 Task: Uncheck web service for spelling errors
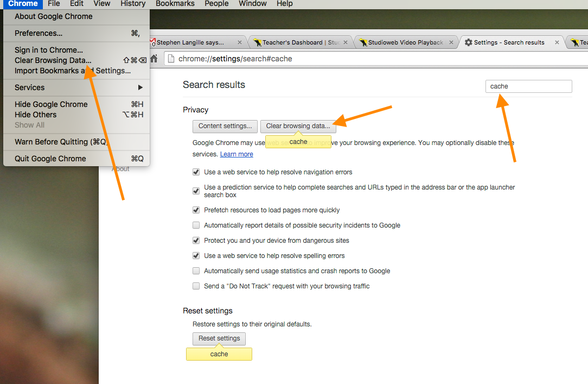point(196,256)
